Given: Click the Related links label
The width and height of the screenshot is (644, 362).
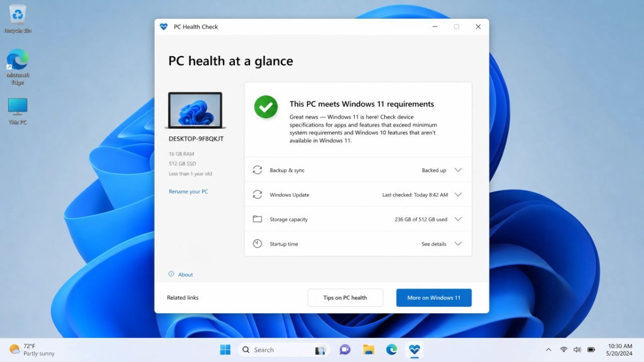Looking at the screenshot, I should click(182, 298).
